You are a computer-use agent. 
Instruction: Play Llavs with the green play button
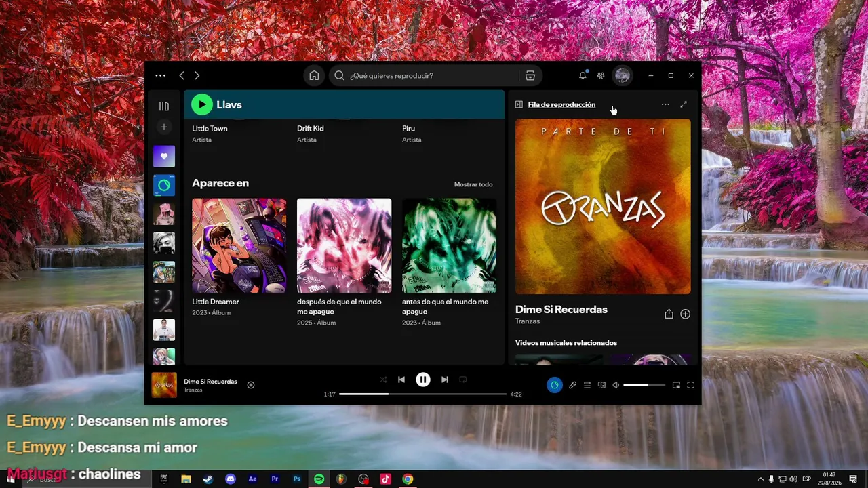(x=201, y=104)
